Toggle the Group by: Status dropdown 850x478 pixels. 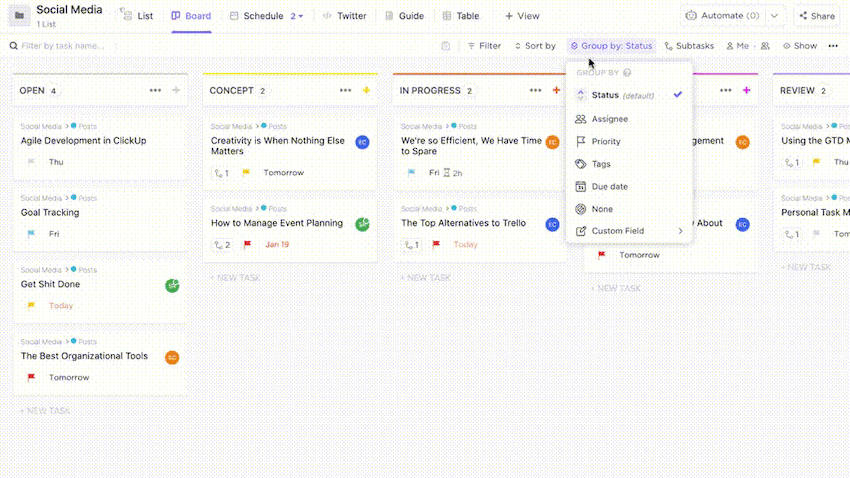[x=611, y=46]
